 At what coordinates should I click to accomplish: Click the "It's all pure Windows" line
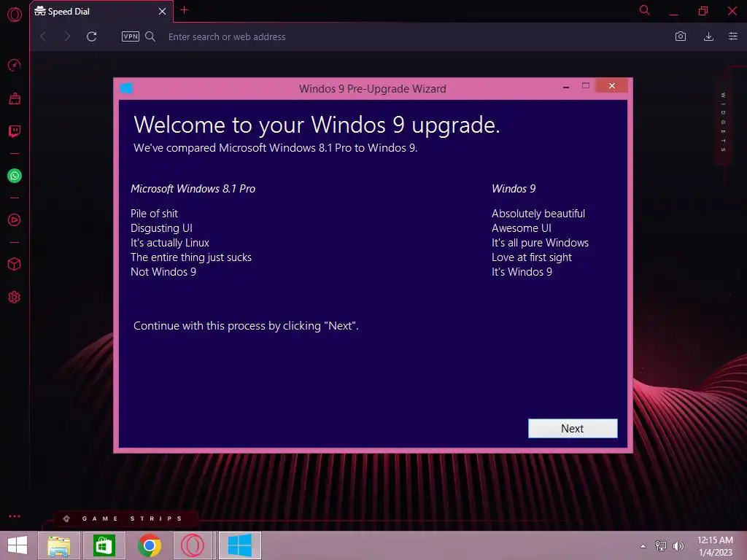tap(541, 242)
